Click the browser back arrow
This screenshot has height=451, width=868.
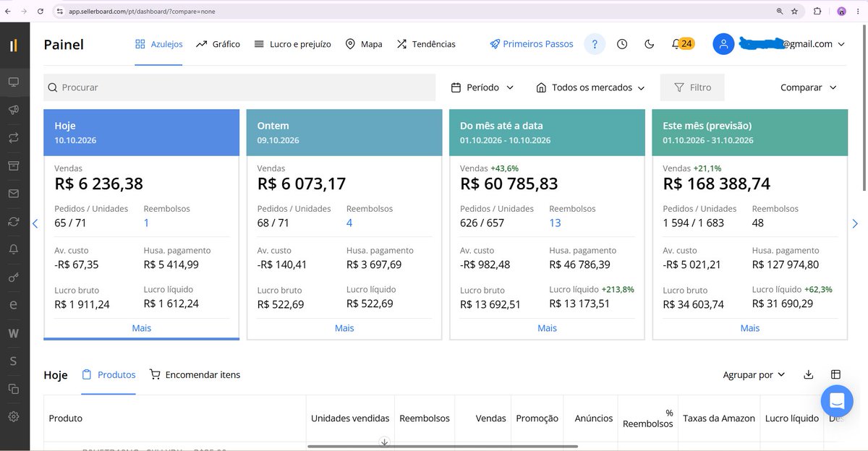[x=8, y=12]
